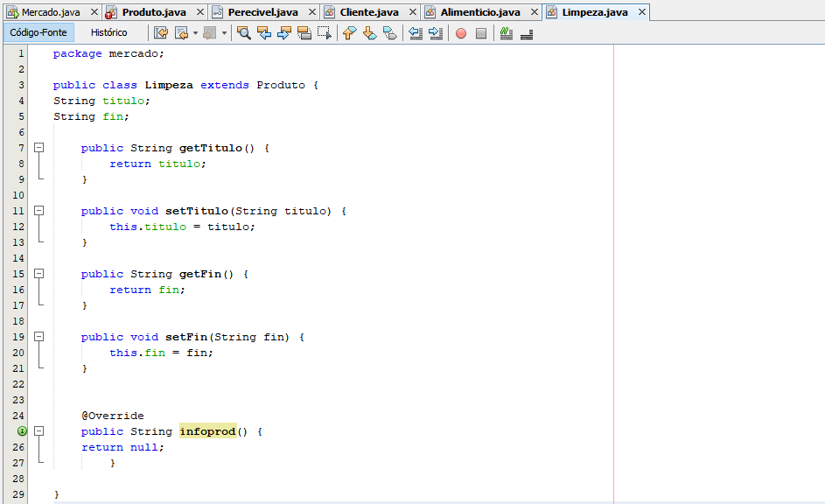Viewport: 825px width, 504px height.
Task: Open the Produto.java tab
Action: pos(154,12)
